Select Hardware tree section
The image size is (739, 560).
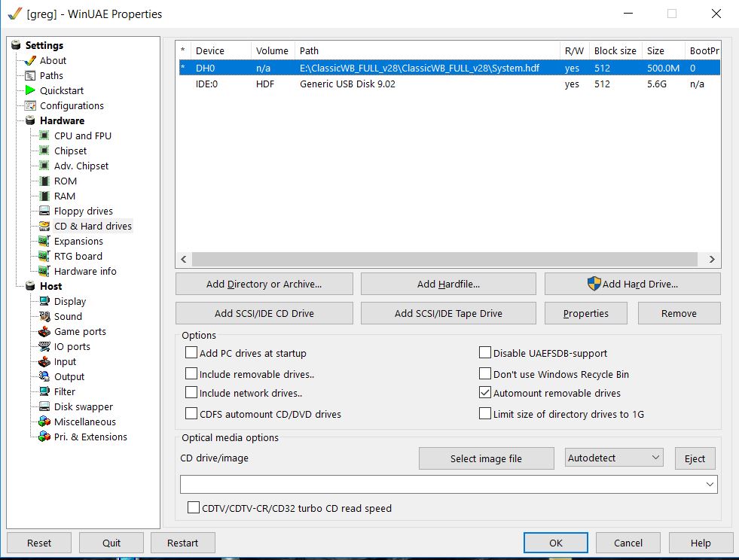[x=62, y=120]
